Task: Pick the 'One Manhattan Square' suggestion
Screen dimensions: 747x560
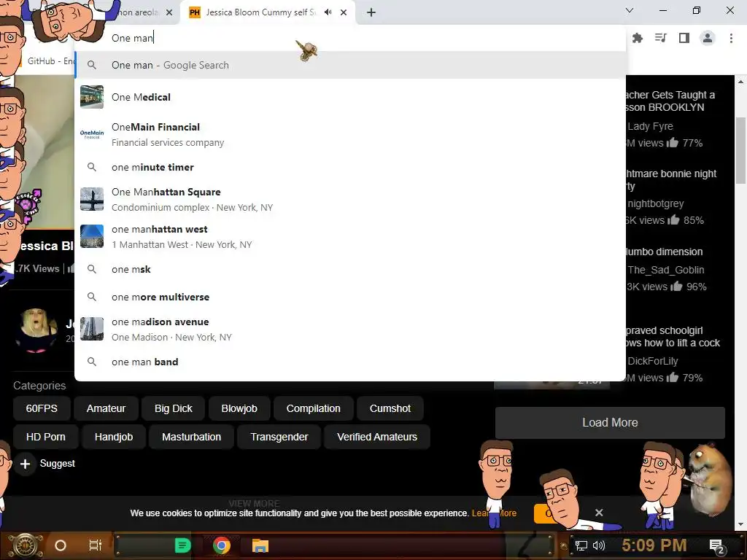Action: pyautogui.click(x=350, y=199)
